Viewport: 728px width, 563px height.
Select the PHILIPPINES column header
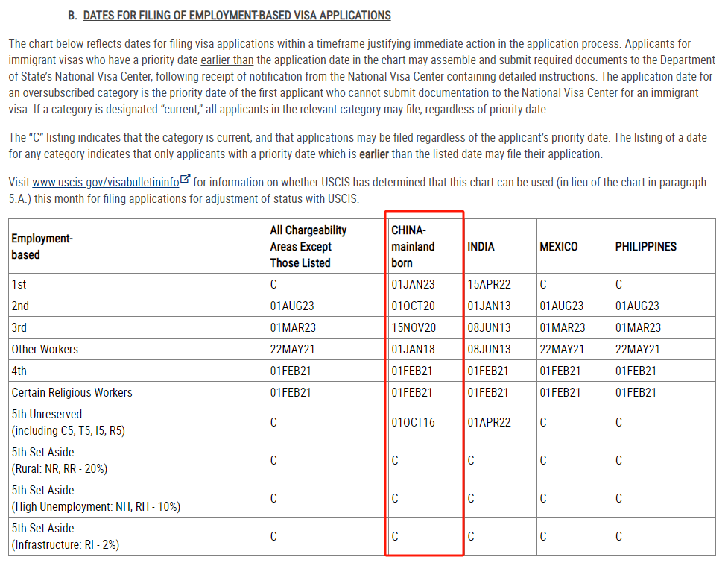point(646,246)
